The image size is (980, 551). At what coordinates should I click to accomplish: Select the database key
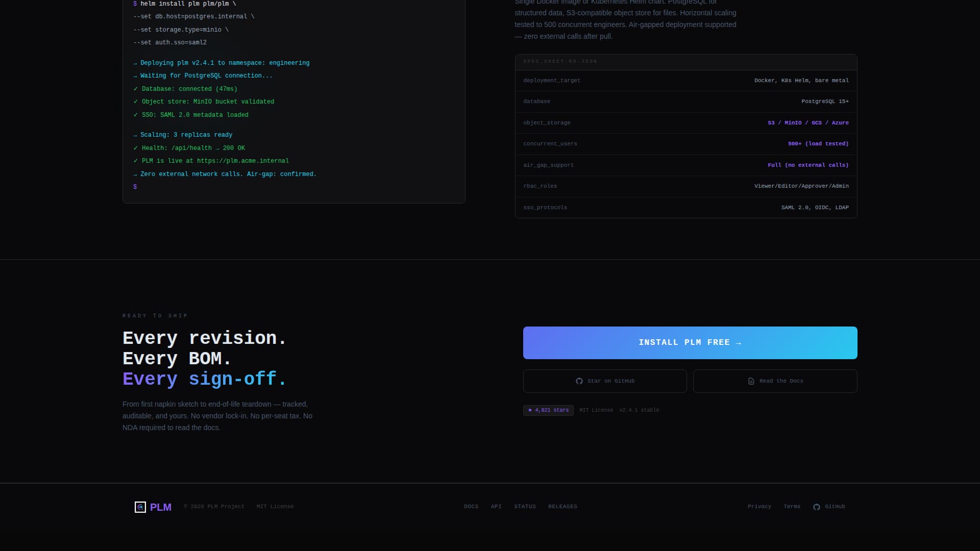[x=536, y=102]
